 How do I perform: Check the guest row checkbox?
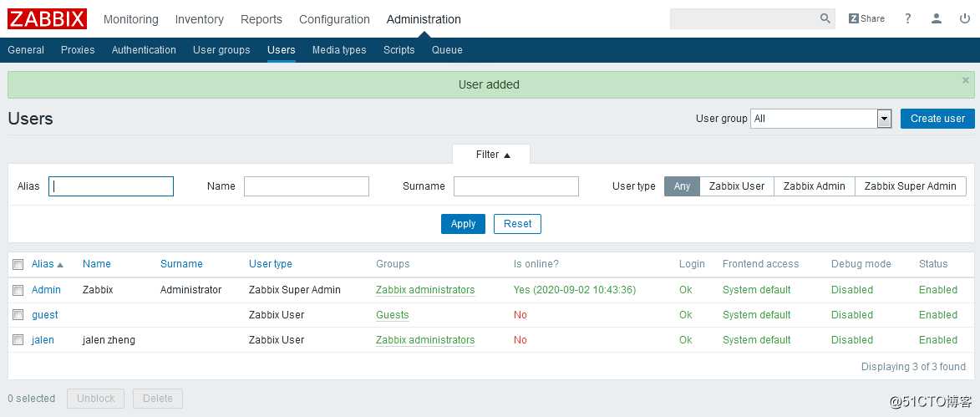tap(18, 315)
